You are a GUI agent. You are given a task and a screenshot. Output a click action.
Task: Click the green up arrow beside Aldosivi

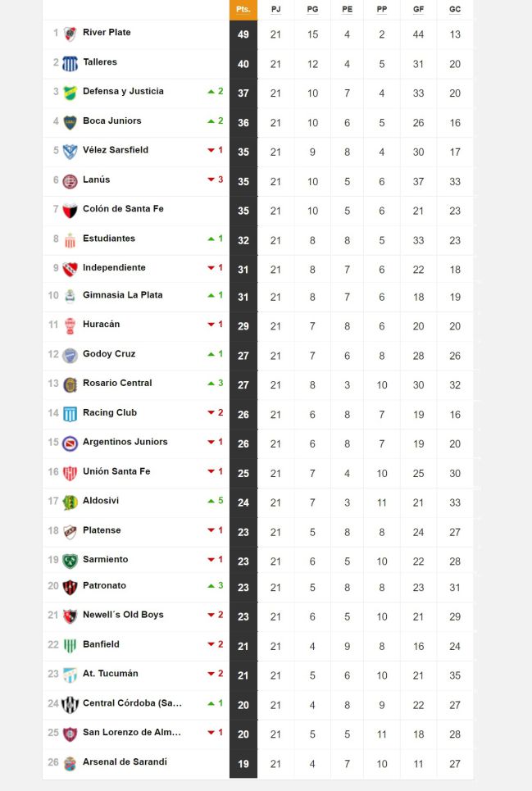pyautogui.click(x=211, y=501)
